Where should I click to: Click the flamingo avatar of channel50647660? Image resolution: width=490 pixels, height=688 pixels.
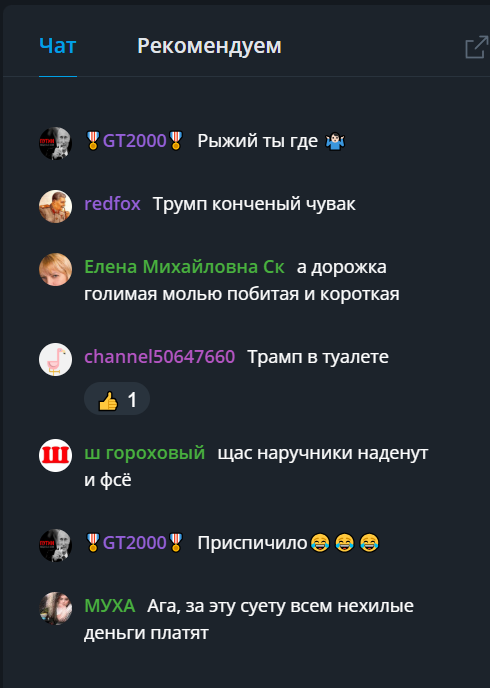55,359
